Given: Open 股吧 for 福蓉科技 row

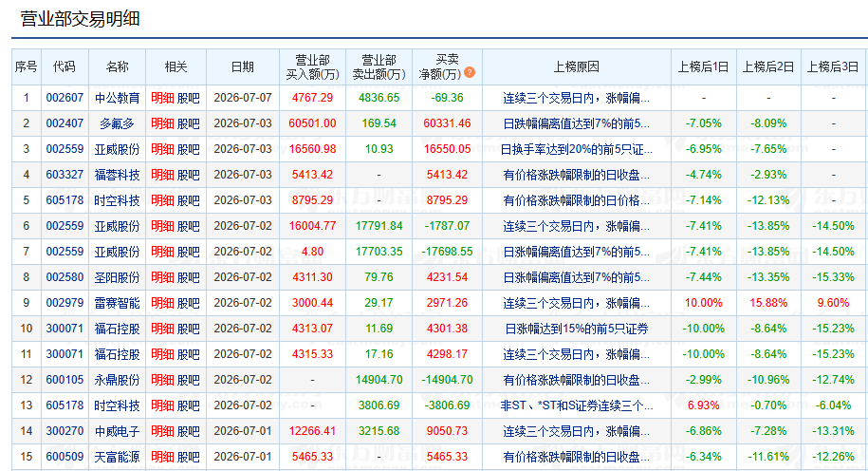Looking at the screenshot, I should tap(188, 175).
